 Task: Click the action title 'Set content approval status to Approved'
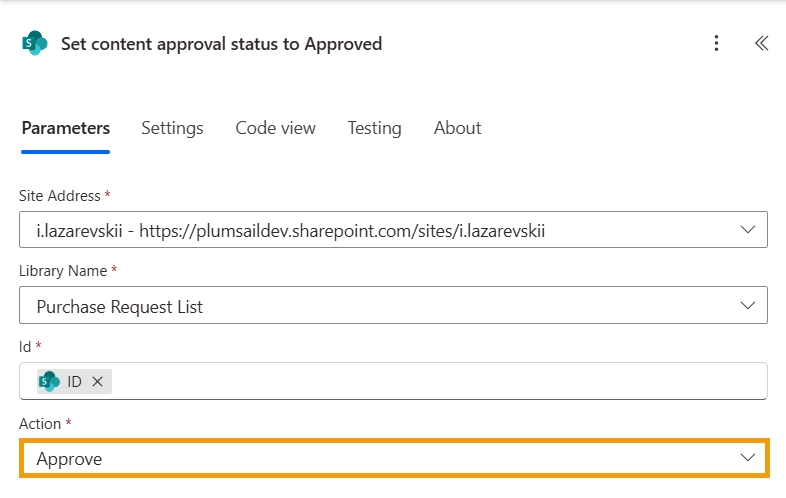pos(221,44)
